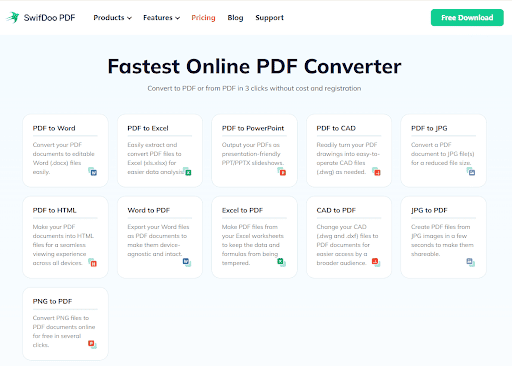
Task: Expand the Products dropdown menu
Action: coord(112,18)
